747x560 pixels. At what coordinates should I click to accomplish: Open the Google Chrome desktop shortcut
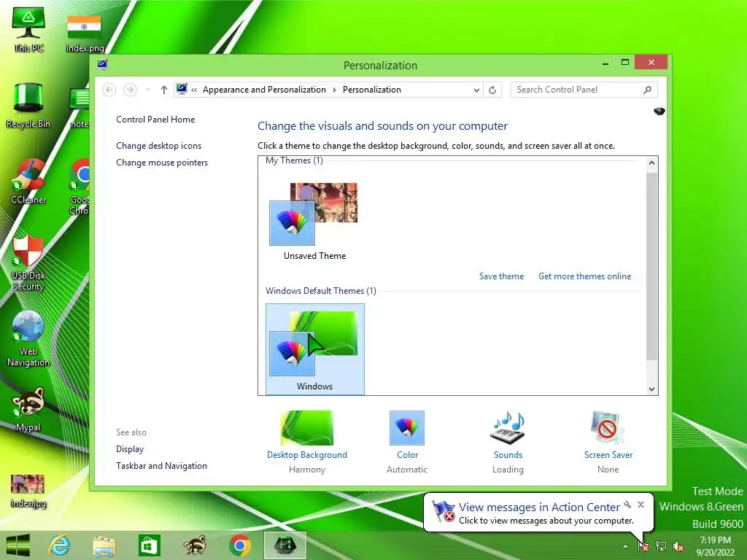(x=80, y=187)
